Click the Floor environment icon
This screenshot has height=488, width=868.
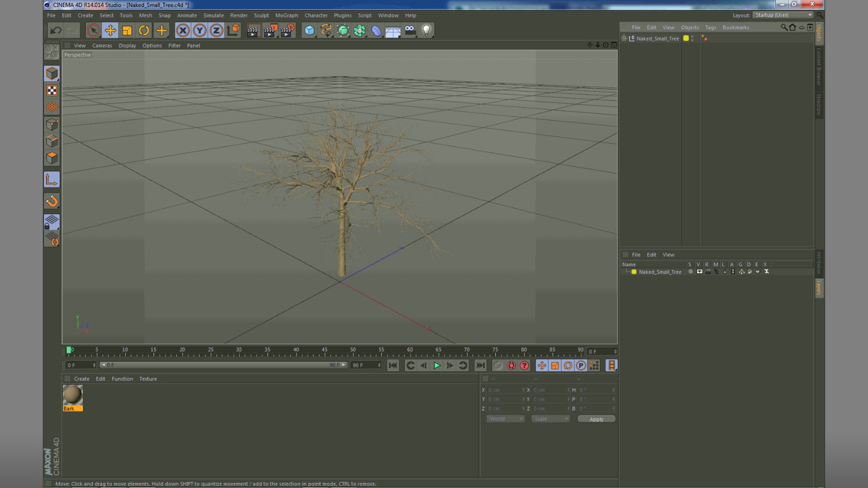(393, 31)
